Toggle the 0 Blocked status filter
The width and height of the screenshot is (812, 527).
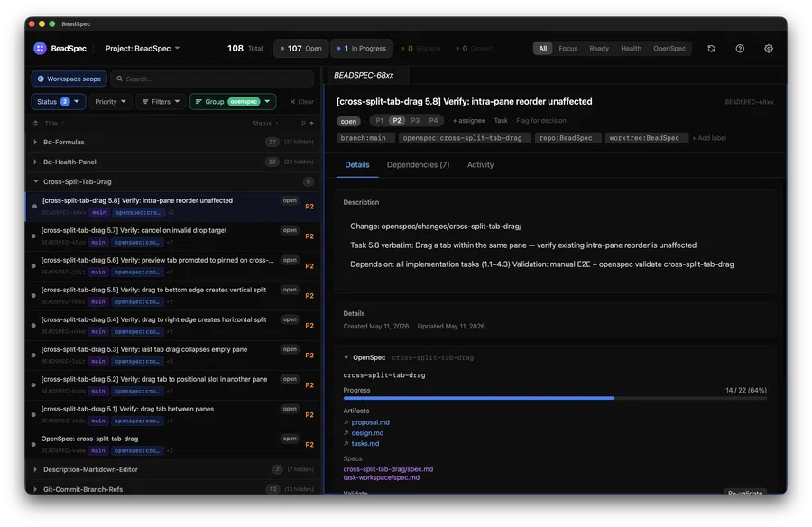pyautogui.click(x=421, y=48)
